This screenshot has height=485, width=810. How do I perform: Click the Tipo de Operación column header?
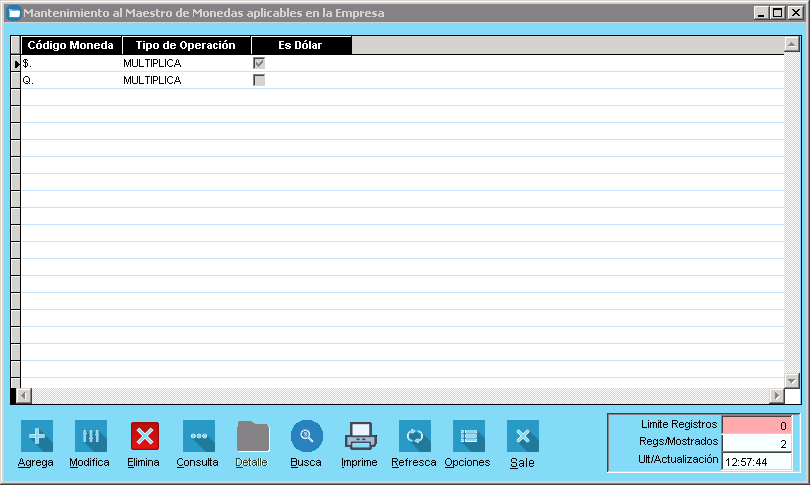click(x=186, y=45)
